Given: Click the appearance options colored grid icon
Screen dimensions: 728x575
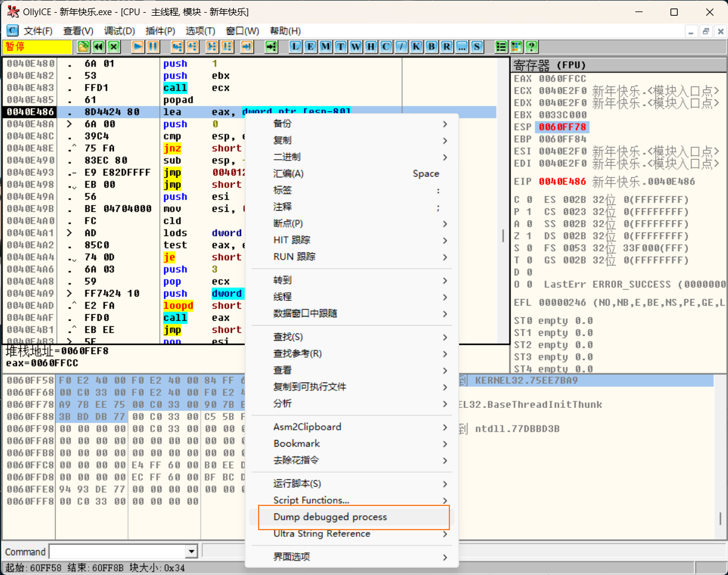Looking at the screenshot, I should point(517,47).
